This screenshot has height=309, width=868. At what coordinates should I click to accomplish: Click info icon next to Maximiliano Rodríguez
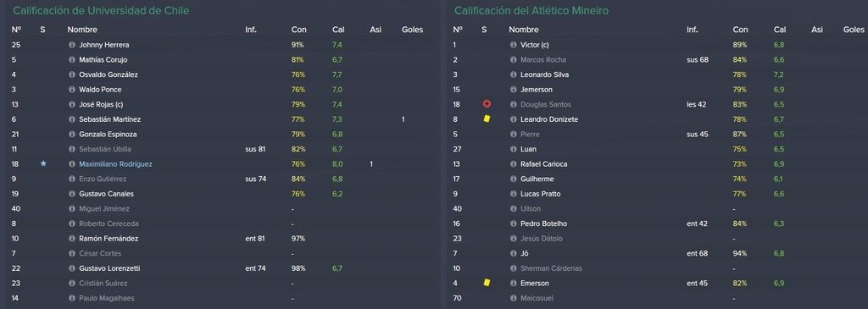click(x=71, y=164)
